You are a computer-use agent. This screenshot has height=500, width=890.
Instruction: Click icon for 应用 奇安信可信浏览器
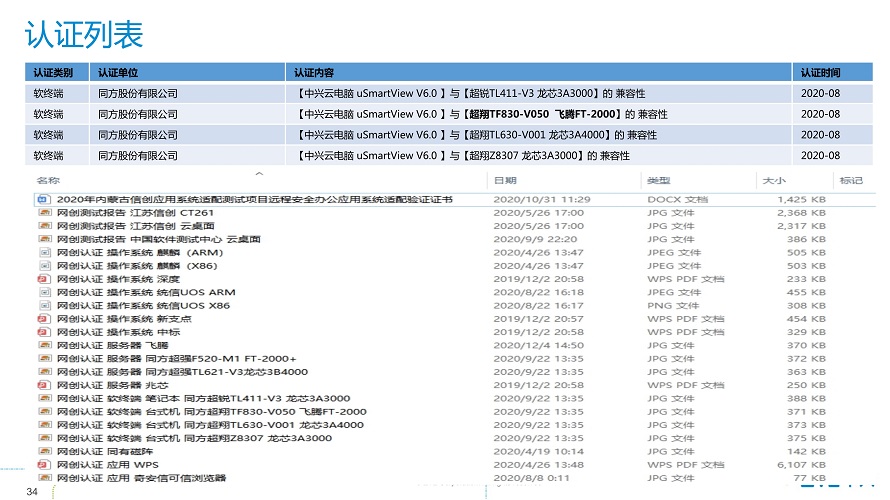click(44, 478)
